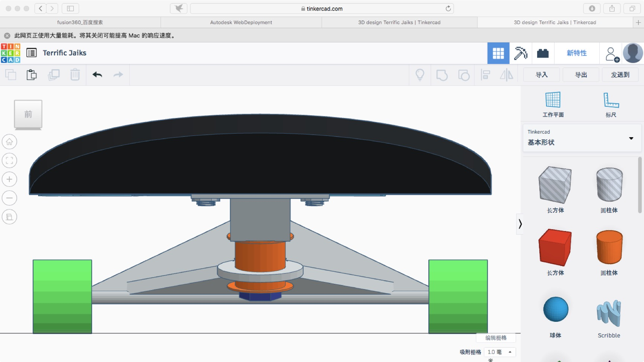This screenshot has height=362, width=644.
Task: Click the shapes panel scrollbar
Action: pos(640,185)
